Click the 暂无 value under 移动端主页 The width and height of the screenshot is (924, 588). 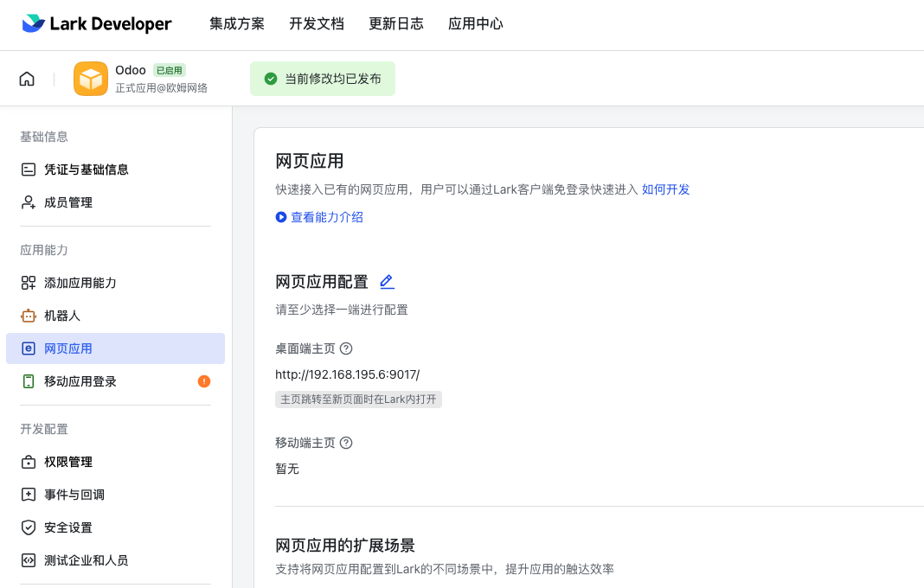pyautogui.click(x=287, y=469)
